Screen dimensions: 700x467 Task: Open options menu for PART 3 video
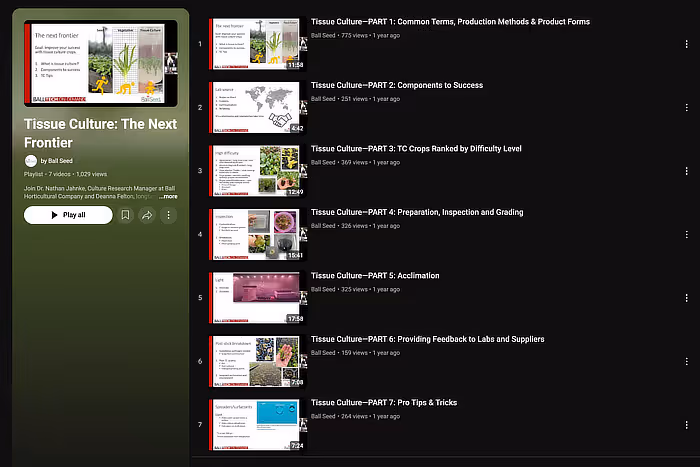pyautogui.click(x=686, y=171)
